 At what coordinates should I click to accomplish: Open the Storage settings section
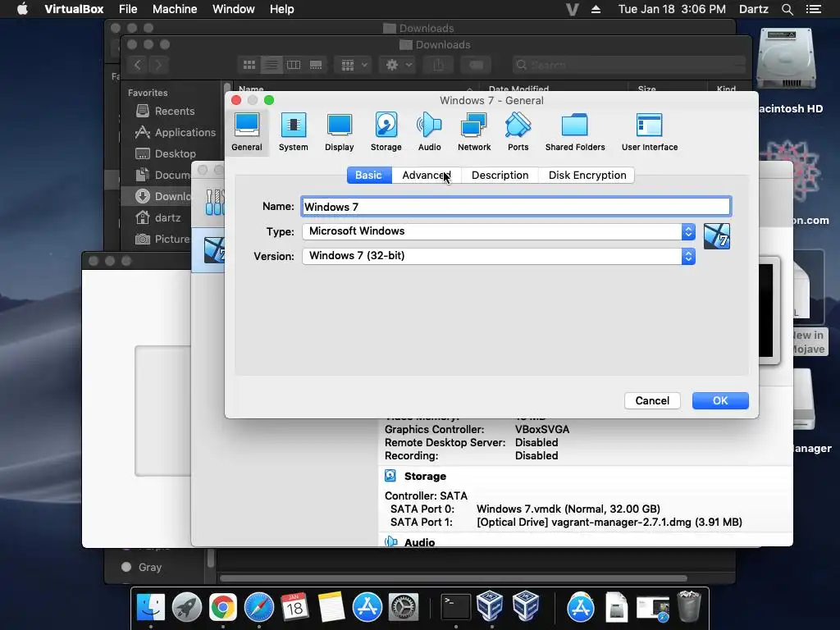[386, 132]
